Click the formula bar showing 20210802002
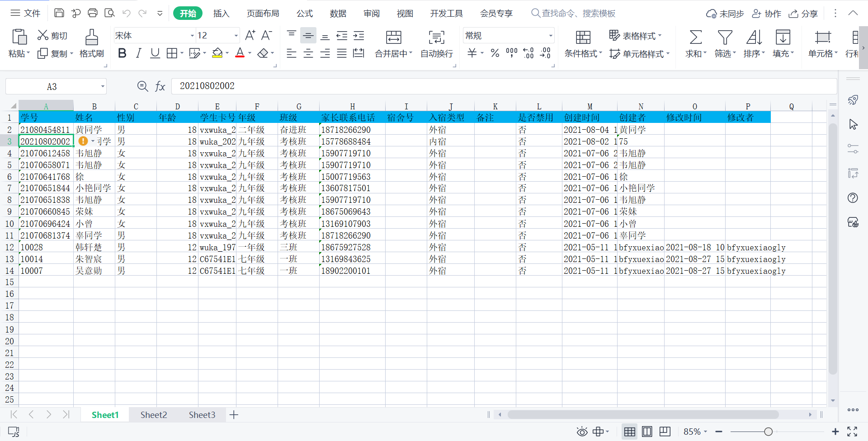The image size is (868, 441). [x=504, y=86]
